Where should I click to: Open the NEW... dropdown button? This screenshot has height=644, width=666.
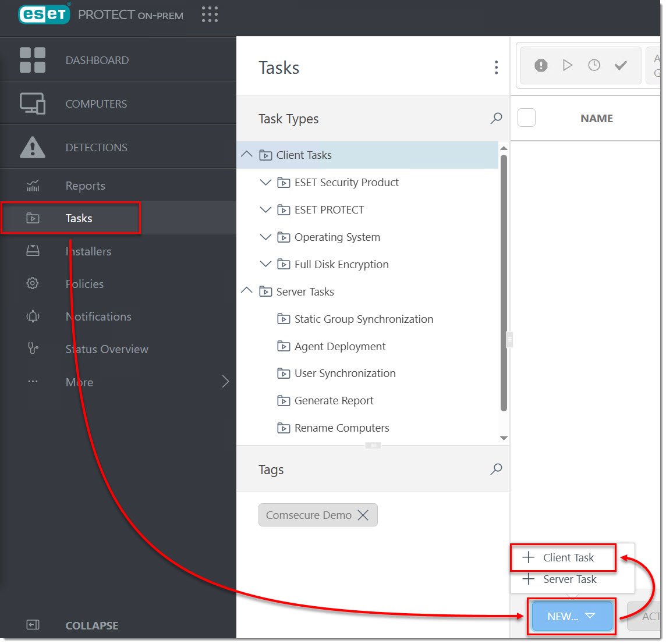tap(572, 616)
